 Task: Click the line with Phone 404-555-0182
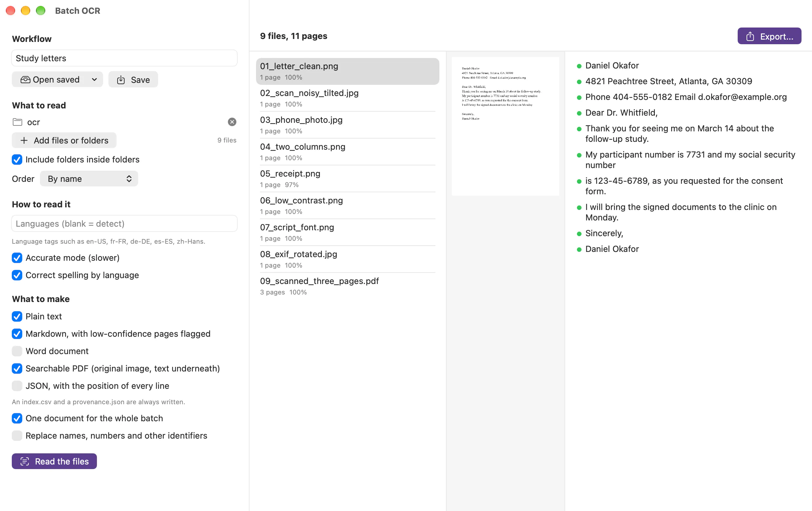coord(686,97)
